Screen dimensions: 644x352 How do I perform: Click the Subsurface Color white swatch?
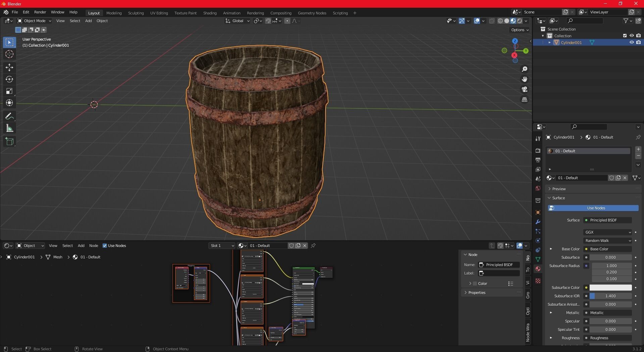(610, 288)
